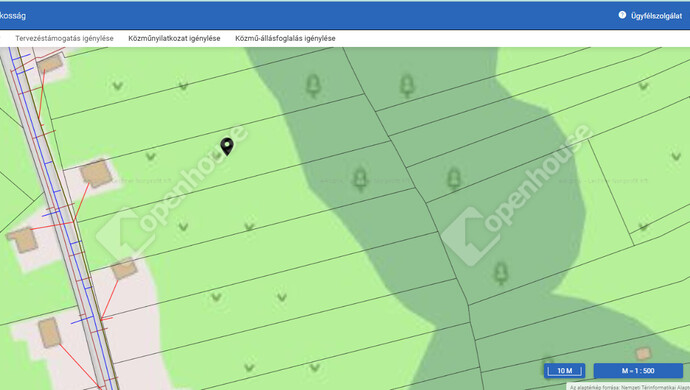This screenshot has height=390, width=690.
Task: Open Közműnyilatkozat igénylése menu item
Action: point(174,38)
